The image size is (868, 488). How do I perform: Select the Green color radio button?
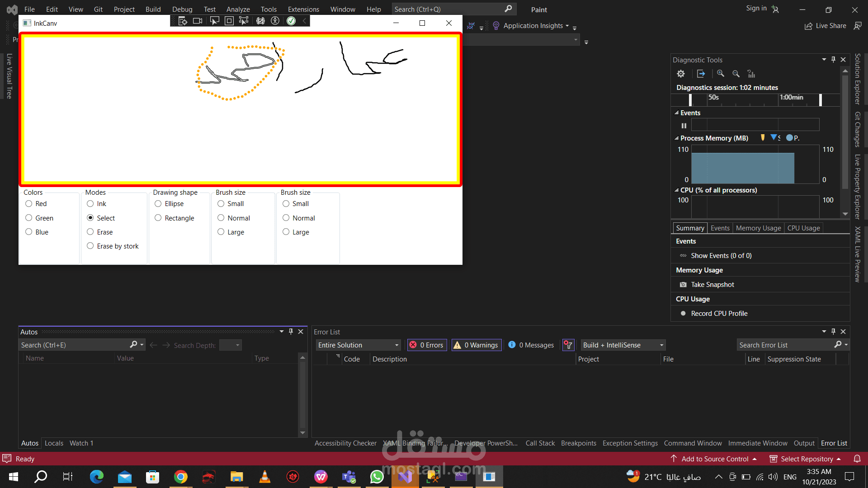29,218
